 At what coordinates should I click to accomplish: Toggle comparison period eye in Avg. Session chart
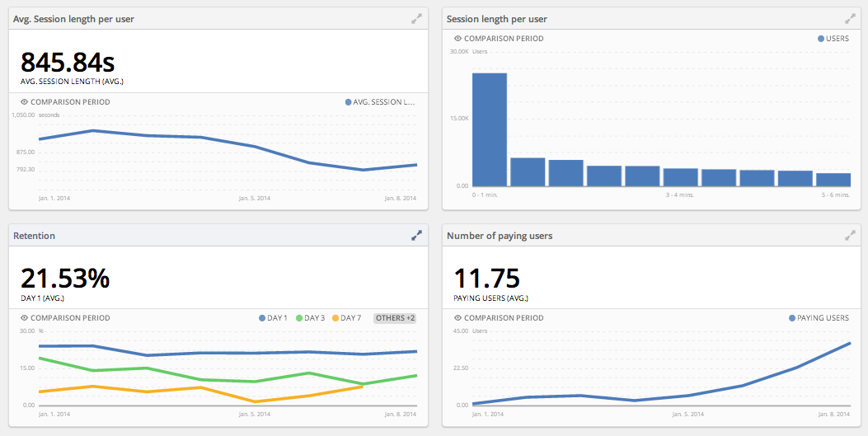[25, 102]
